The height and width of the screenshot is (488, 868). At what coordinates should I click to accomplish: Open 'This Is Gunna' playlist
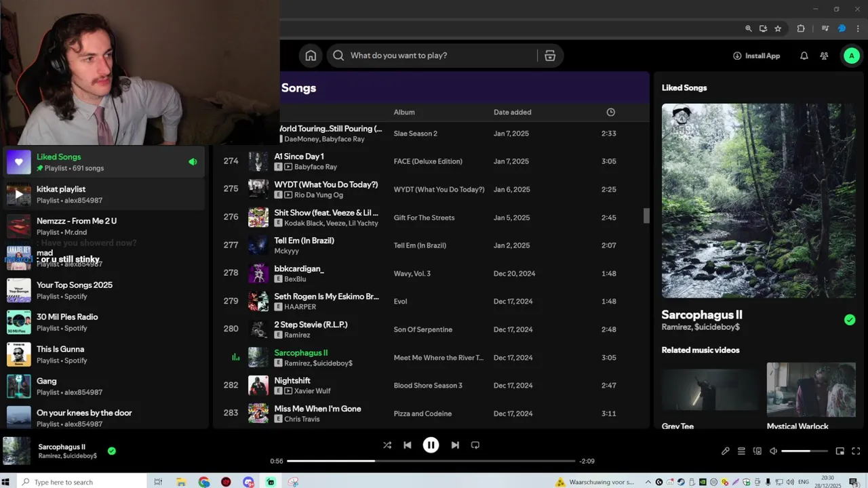tap(104, 354)
